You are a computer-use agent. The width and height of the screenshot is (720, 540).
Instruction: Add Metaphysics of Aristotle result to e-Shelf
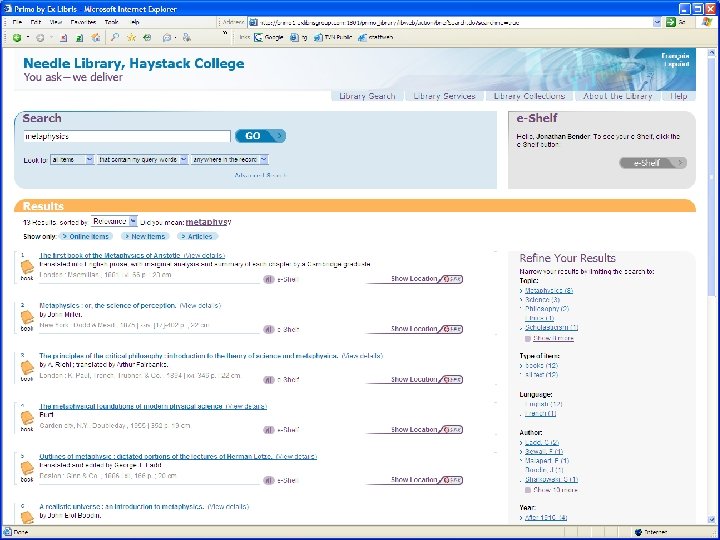coord(281,279)
